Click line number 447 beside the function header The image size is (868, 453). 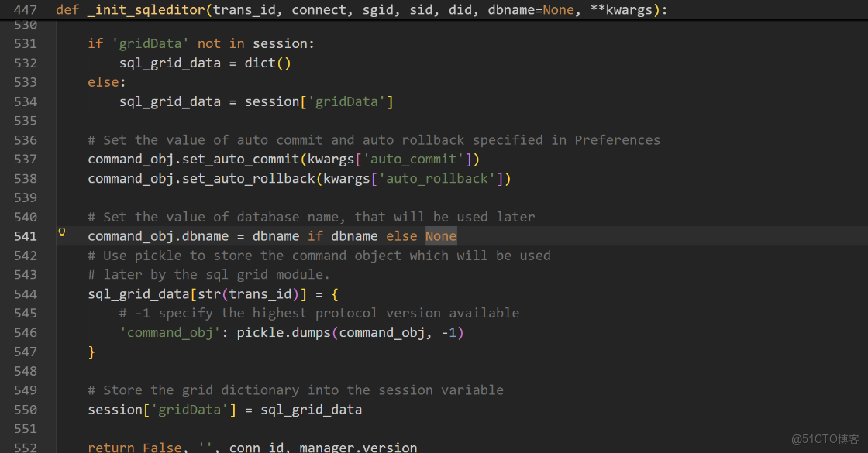(26, 9)
